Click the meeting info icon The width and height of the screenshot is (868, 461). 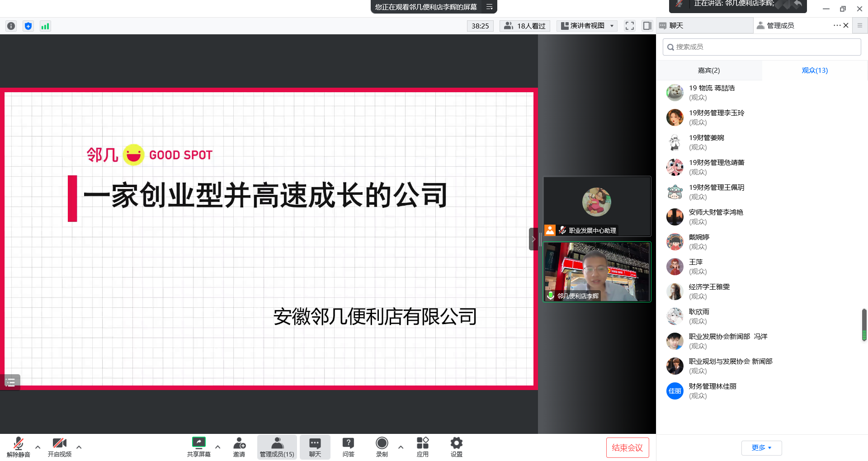coord(11,26)
